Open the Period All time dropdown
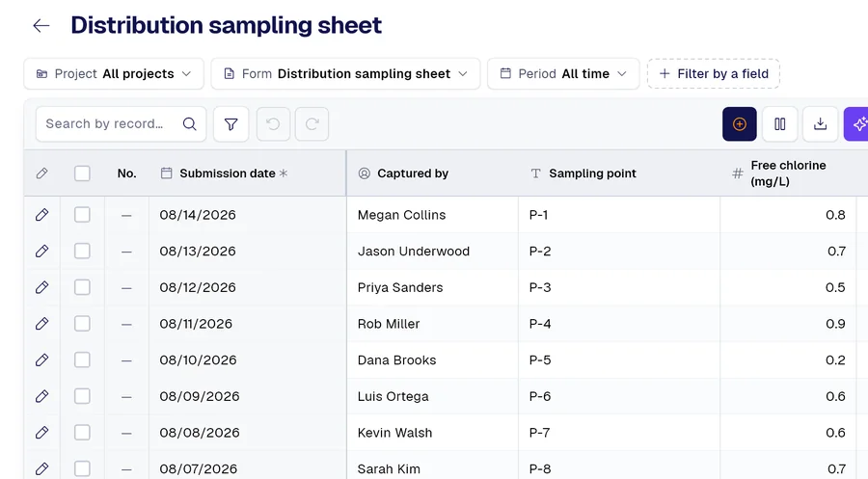 (563, 73)
